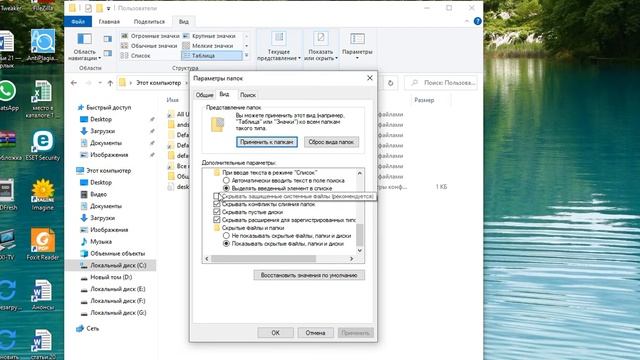The width and height of the screenshot is (640, 360).
Task: Select Крупные значки layout option
Action: 211,36
